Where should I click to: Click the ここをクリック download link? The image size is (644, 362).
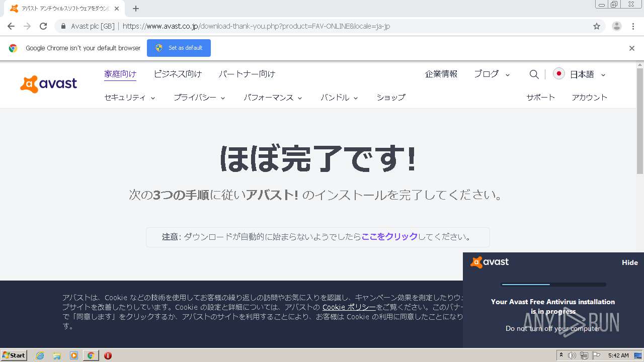(x=389, y=237)
